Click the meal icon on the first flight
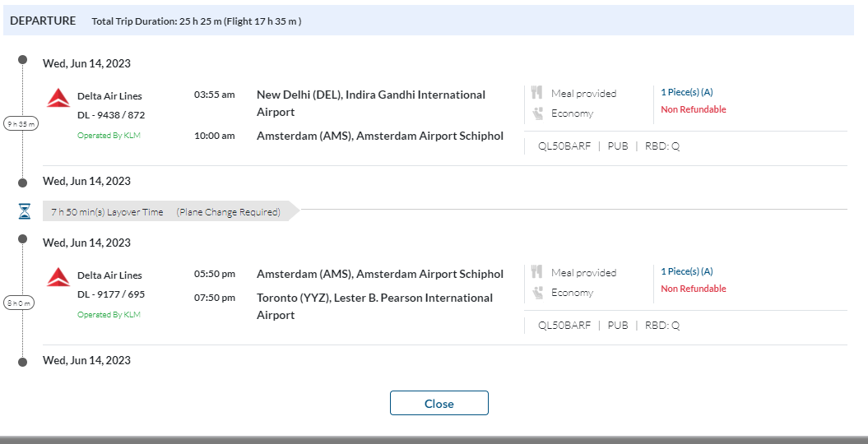 click(x=537, y=93)
